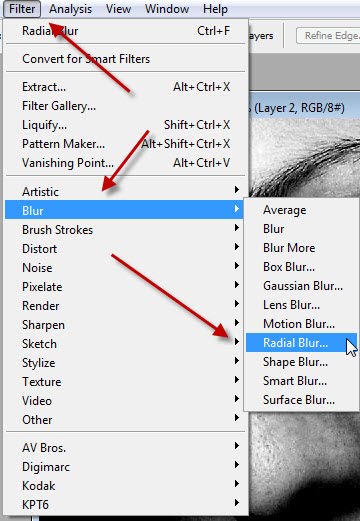Reapply last Radial Blur filter at top
The image size is (360, 521).
(126, 31)
